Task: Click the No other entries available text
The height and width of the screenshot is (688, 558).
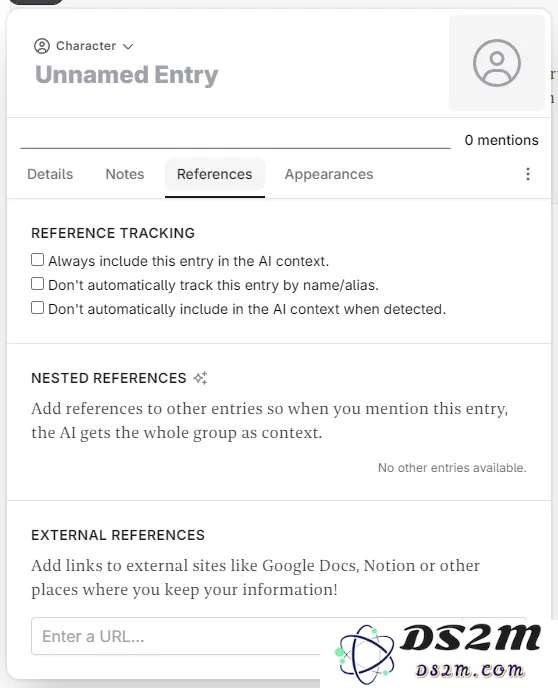Action: pos(452,468)
